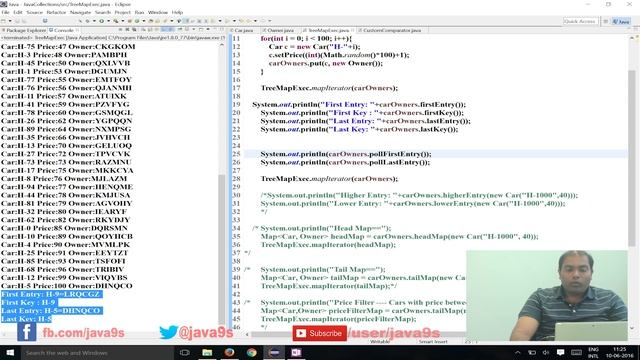Viewport: 640px width, 360px height.
Task: Click code line with pollFirstEntry()
Action: tap(346, 154)
